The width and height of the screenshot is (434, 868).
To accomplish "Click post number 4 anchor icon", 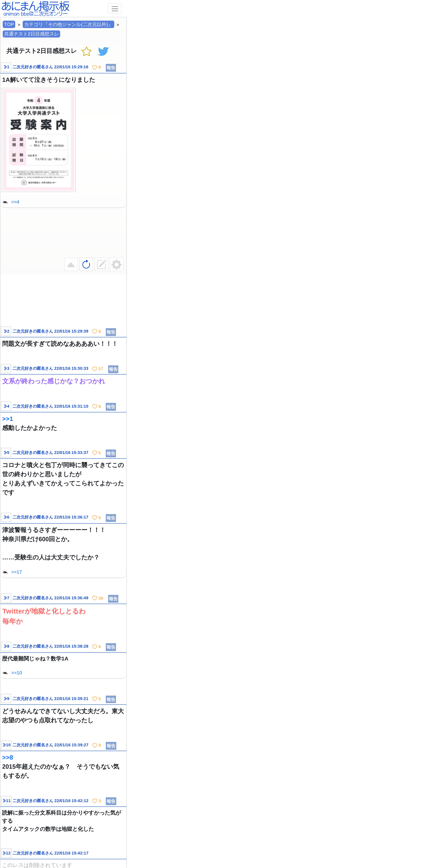I will pos(6,406).
